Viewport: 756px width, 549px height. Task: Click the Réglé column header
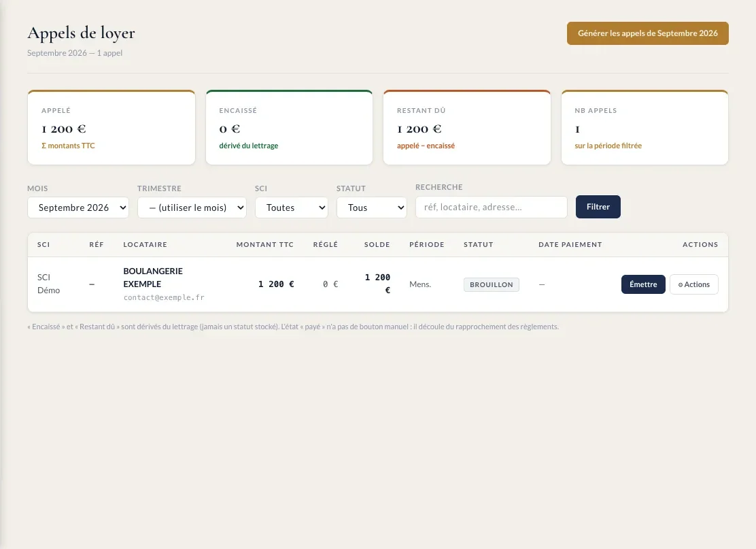click(x=326, y=245)
